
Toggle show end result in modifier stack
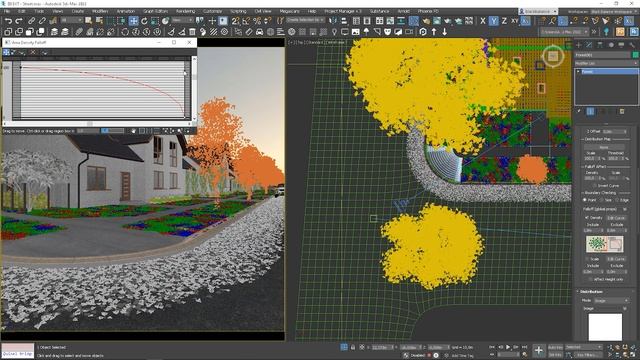tap(590, 111)
